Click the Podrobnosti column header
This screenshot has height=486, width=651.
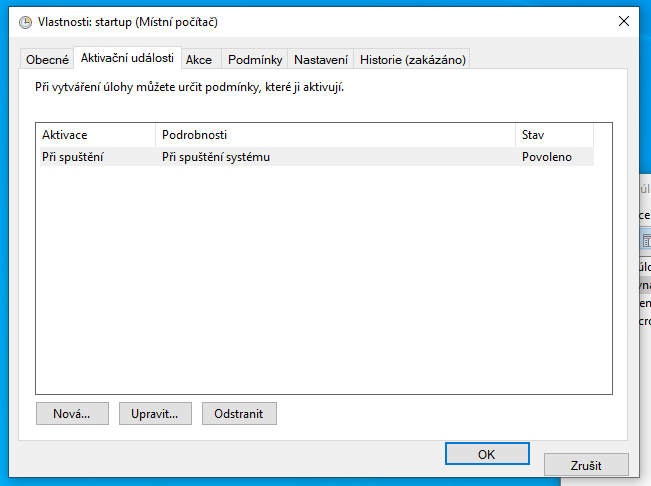[335, 135]
